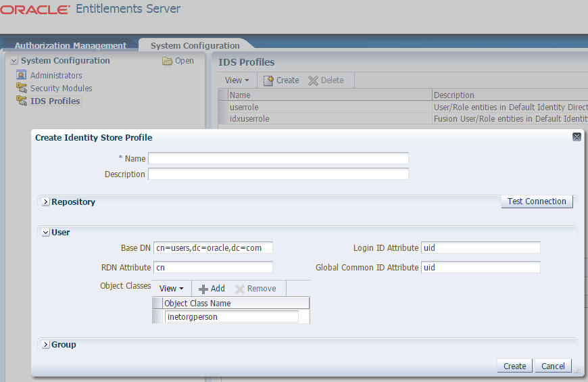Click the Test Connection button
The width and height of the screenshot is (588, 382).
coord(537,201)
